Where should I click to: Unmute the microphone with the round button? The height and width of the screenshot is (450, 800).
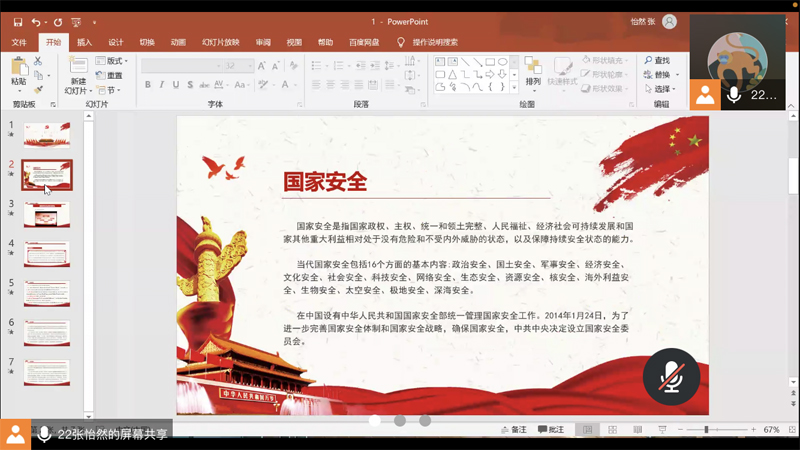671,376
